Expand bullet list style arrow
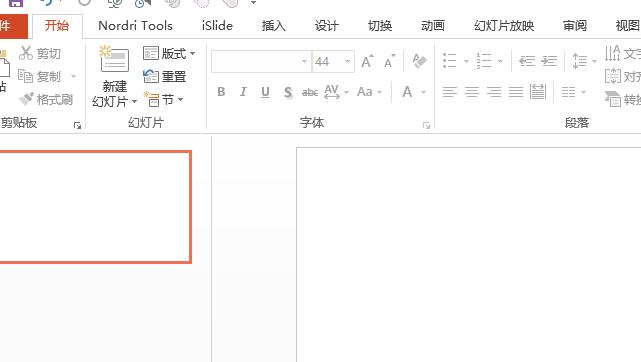The width and height of the screenshot is (641, 362). (x=466, y=61)
